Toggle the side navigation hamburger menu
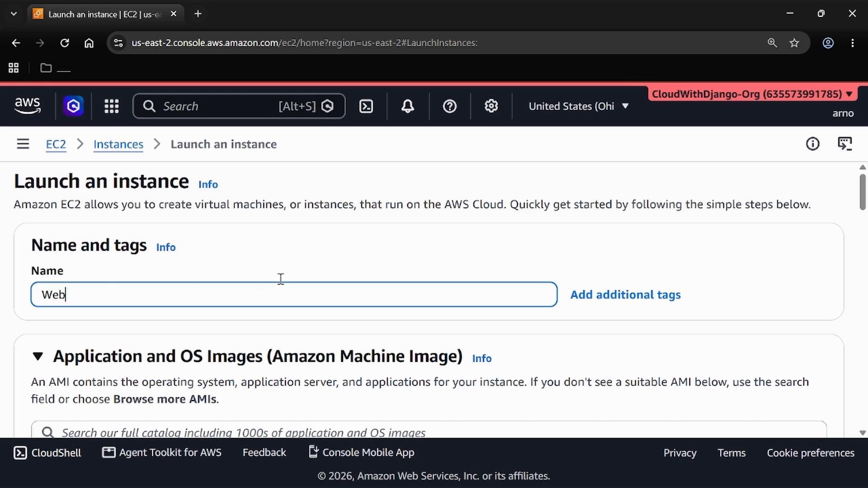The image size is (868, 488). [23, 144]
